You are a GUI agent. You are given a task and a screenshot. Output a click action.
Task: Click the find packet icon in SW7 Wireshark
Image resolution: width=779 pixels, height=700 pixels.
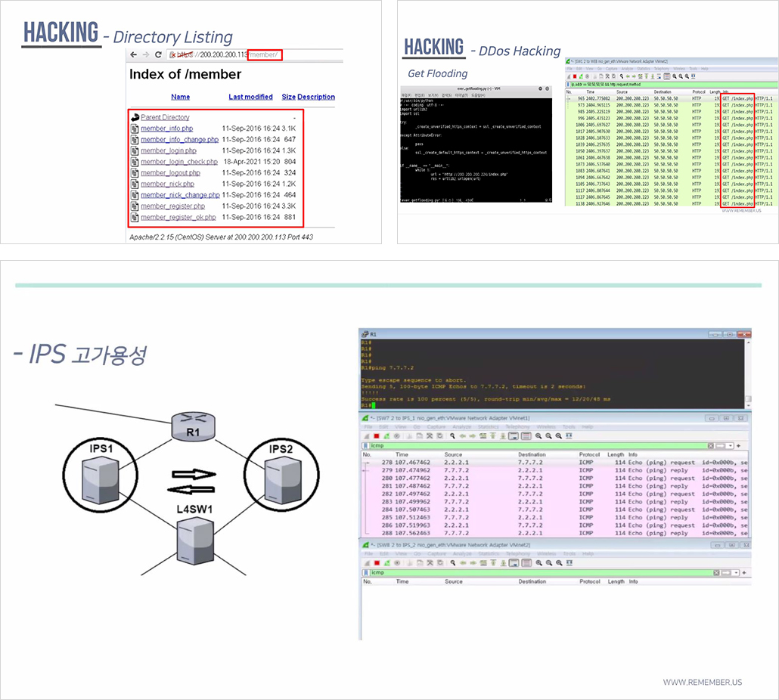point(452,436)
